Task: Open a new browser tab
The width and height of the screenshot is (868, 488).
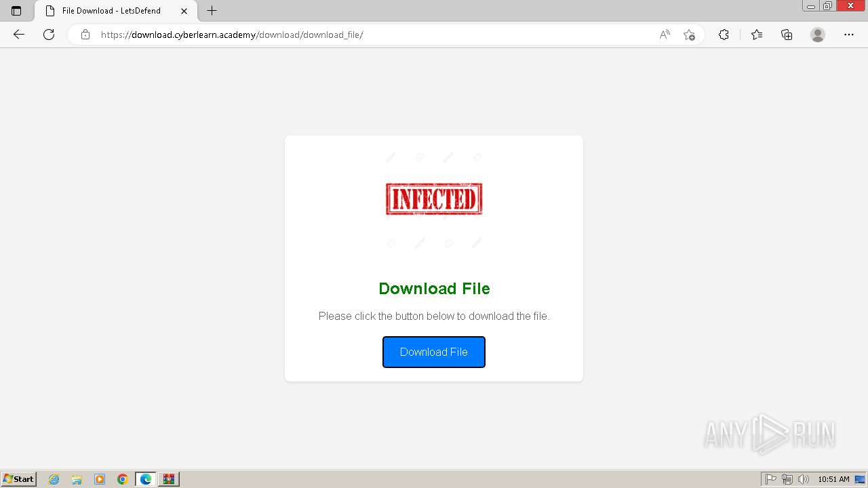Action: click(x=212, y=11)
